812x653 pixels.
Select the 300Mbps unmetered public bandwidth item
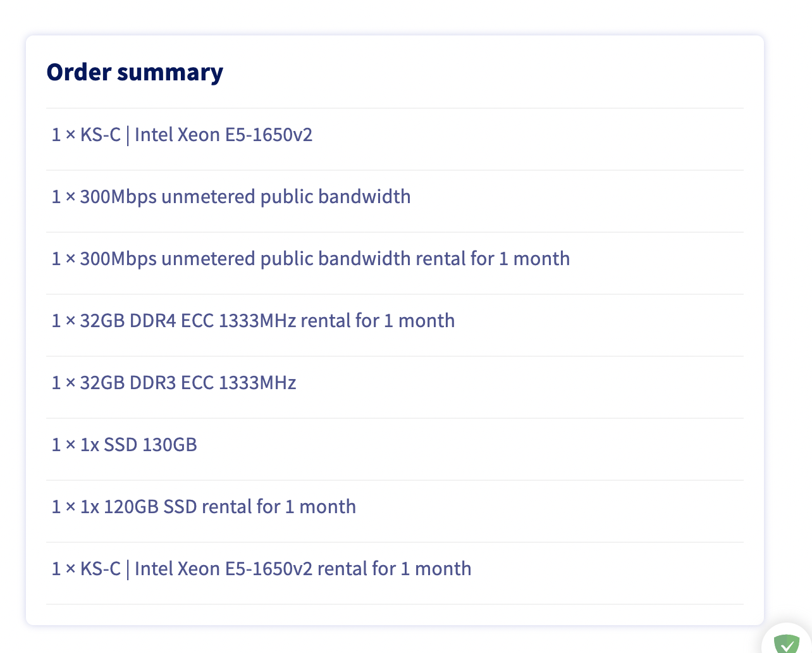(395, 197)
